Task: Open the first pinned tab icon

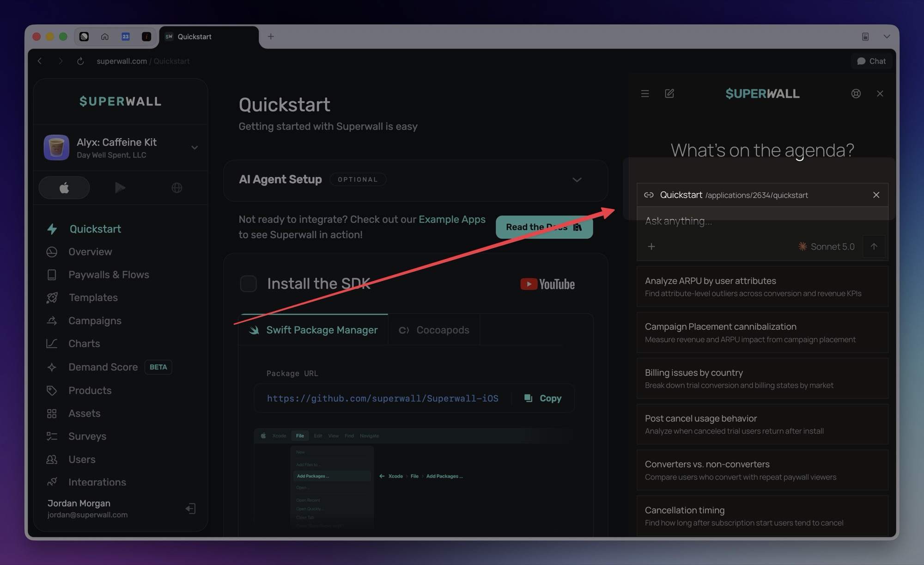Action: click(x=84, y=37)
